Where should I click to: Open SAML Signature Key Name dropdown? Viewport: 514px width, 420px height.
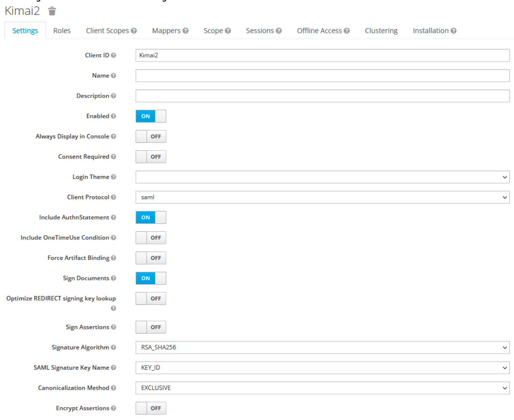tap(322, 368)
